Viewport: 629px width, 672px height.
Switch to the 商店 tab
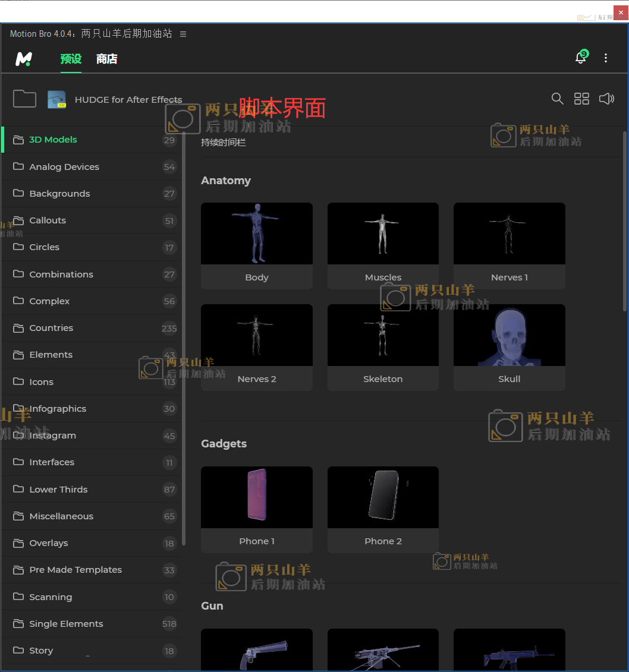tap(107, 59)
